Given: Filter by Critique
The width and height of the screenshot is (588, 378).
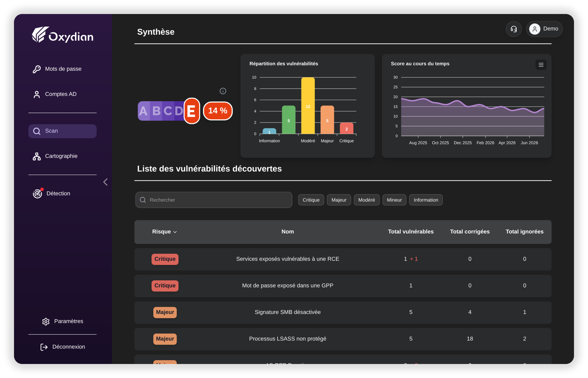Looking at the screenshot, I should [311, 200].
